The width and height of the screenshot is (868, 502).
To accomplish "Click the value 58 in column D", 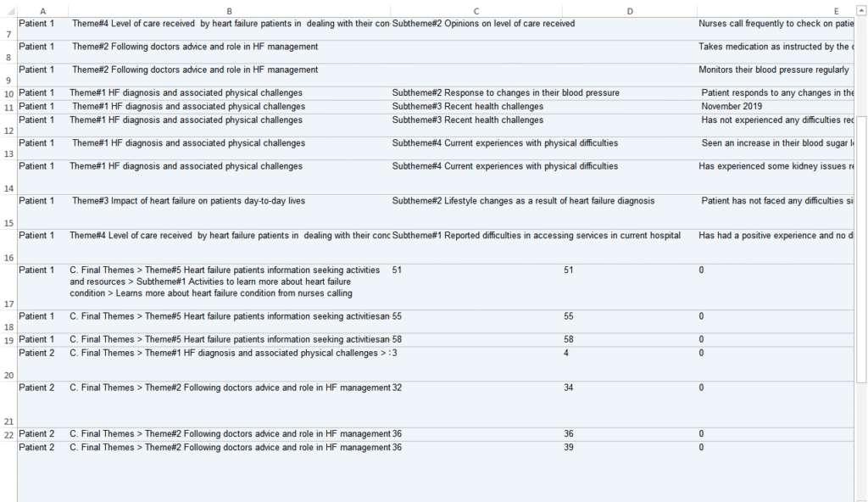I will click(x=569, y=340).
